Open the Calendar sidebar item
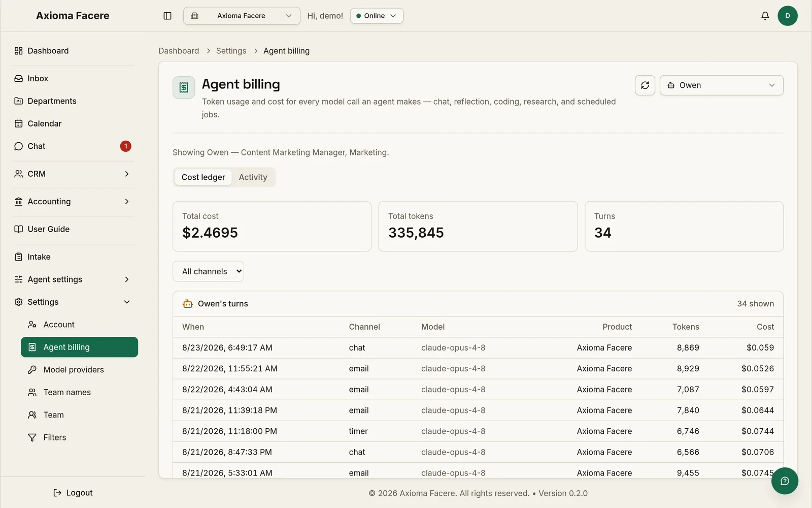Image resolution: width=812 pixels, height=508 pixels. click(x=74, y=123)
